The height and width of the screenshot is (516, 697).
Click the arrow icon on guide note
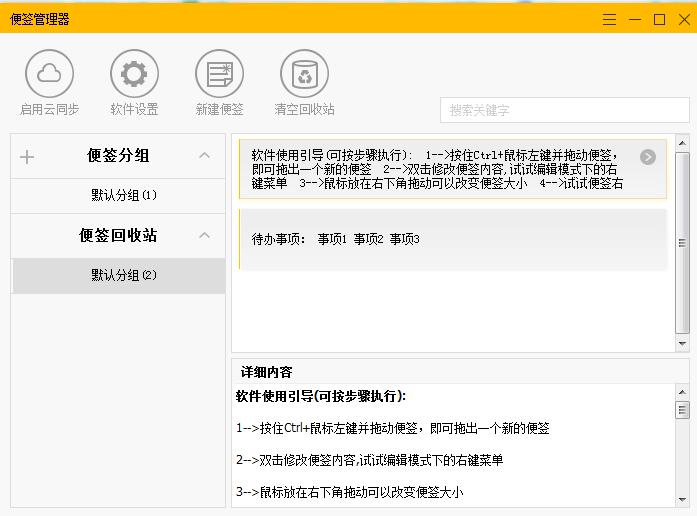(x=648, y=157)
